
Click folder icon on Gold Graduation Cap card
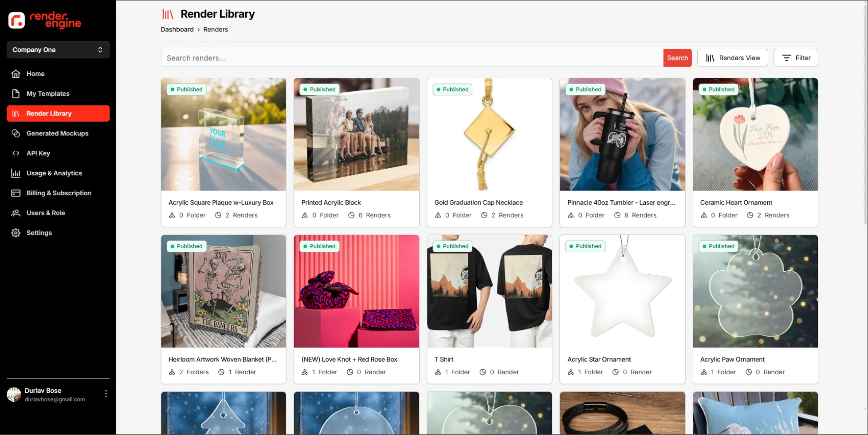(x=438, y=215)
